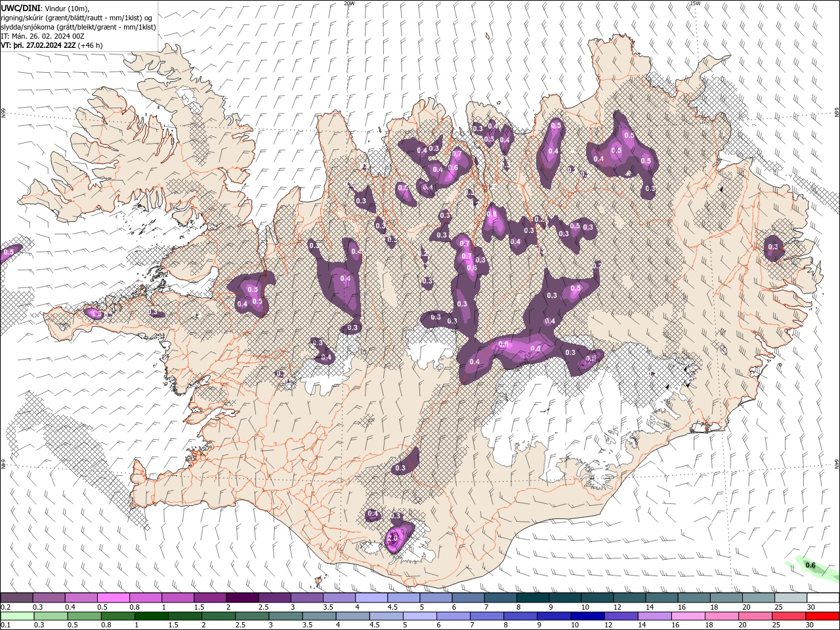Select the 18 grey-teal swatch in the upper legend row
Viewport: 840px width, 630px height.
(726, 598)
